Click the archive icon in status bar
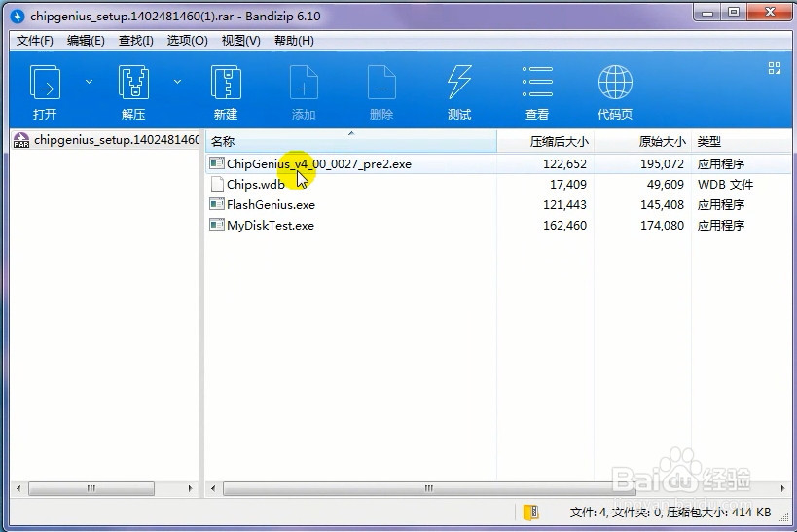The image size is (797, 532). 530,513
